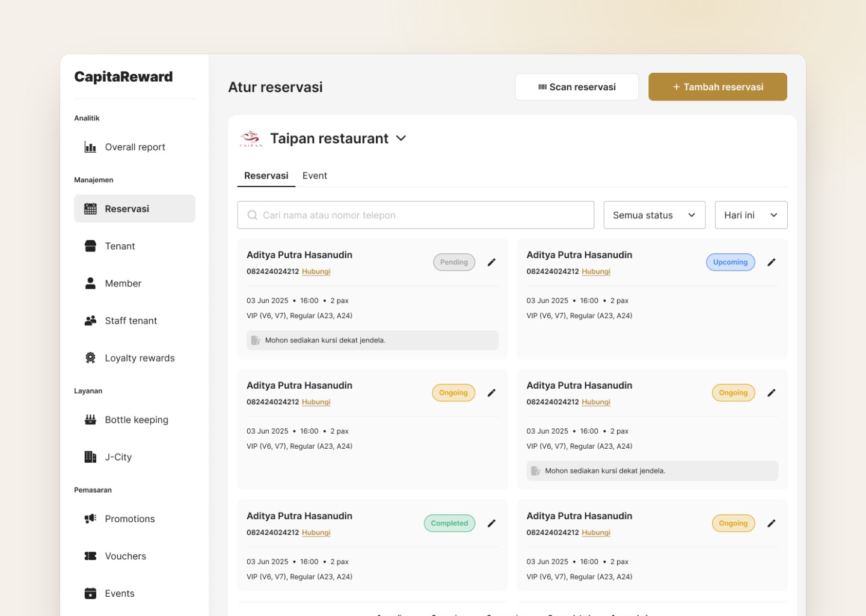Viewport: 866px width, 616px height.
Task: Click Hubungi link on the Completed reservation
Action: [316, 532]
